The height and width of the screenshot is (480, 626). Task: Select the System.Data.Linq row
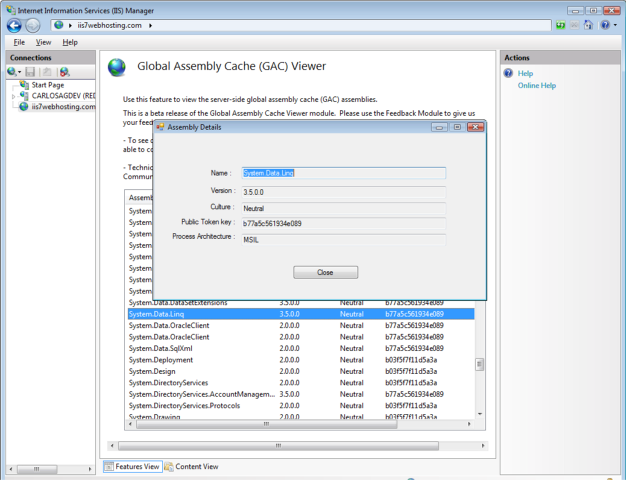pos(301,314)
